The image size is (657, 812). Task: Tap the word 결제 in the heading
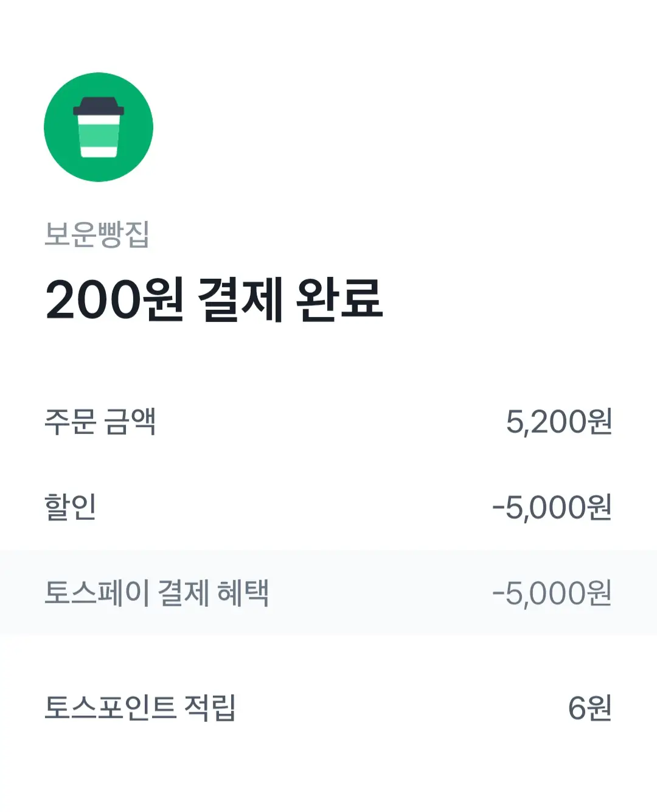[x=240, y=299]
